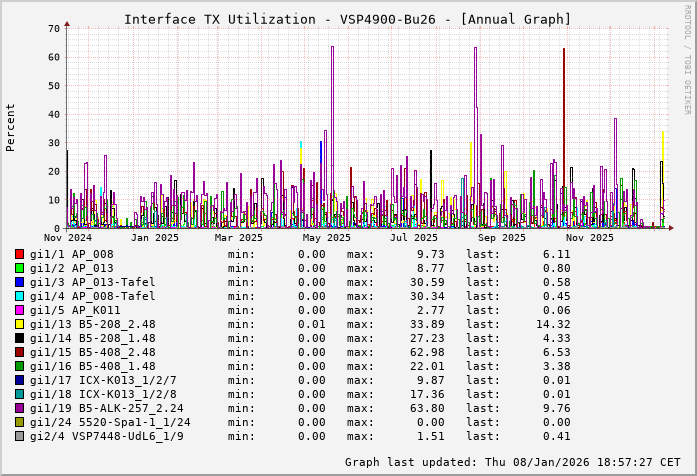Click the Interface TX Utilization graph title
The image size is (697, 476).
point(347,19)
